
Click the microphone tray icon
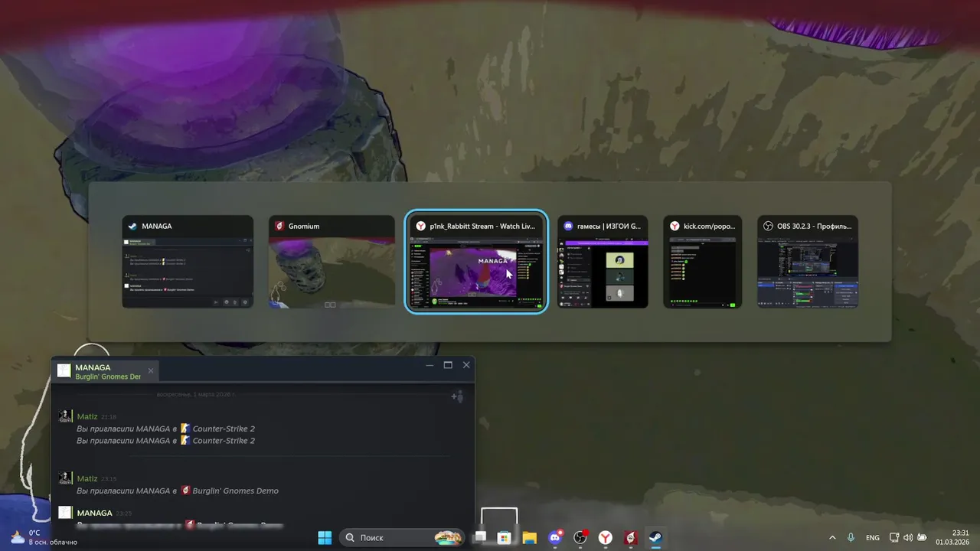click(x=851, y=538)
